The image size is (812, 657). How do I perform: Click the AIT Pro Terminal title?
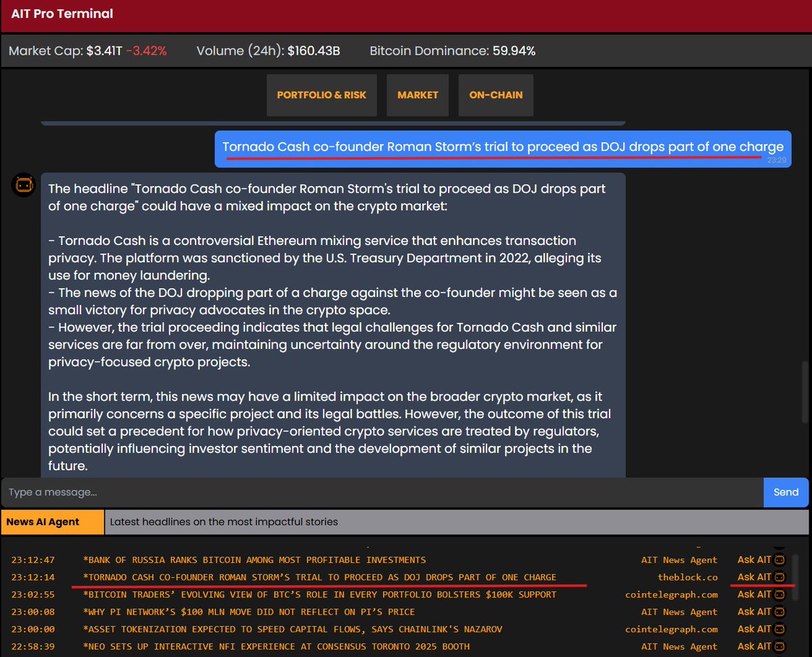[62, 14]
